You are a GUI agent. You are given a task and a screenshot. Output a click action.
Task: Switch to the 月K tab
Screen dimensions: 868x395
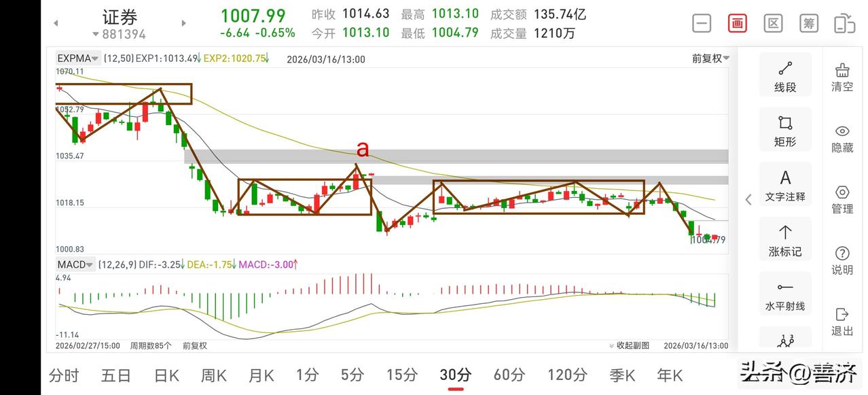coord(261,375)
